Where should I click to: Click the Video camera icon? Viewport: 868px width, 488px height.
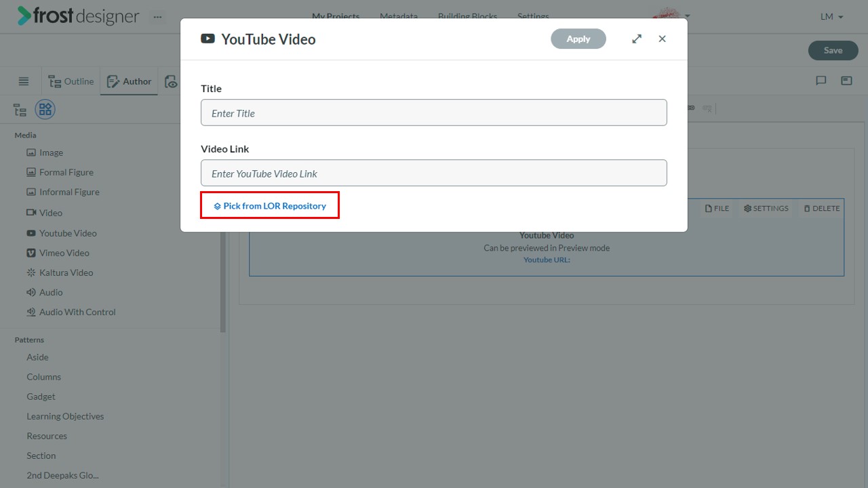[x=31, y=213]
